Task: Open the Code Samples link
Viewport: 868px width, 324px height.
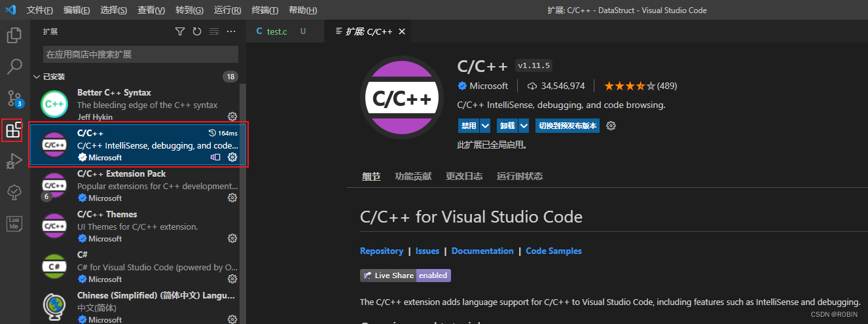Action: coord(554,251)
